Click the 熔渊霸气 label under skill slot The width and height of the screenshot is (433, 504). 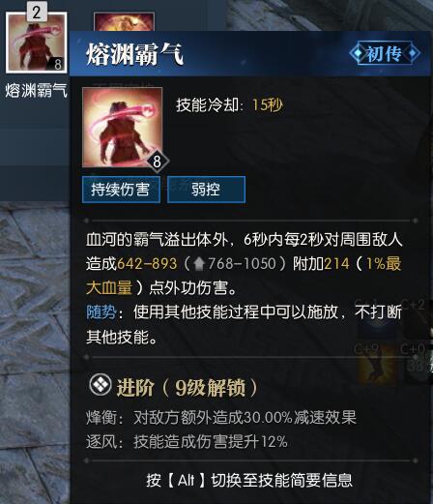click(x=36, y=90)
